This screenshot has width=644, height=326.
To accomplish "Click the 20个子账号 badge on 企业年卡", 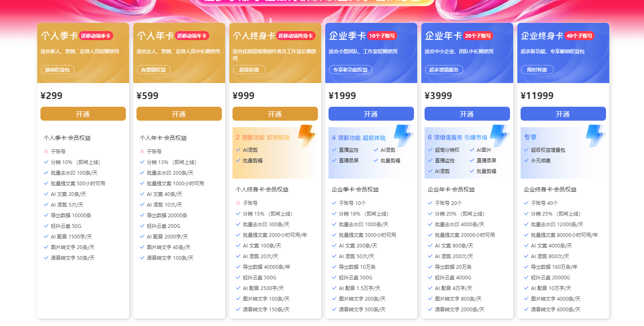I will click(x=478, y=36).
